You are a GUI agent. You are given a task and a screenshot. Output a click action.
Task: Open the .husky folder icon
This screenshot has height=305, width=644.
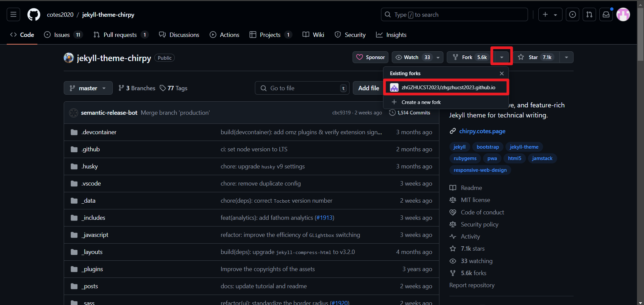point(74,166)
